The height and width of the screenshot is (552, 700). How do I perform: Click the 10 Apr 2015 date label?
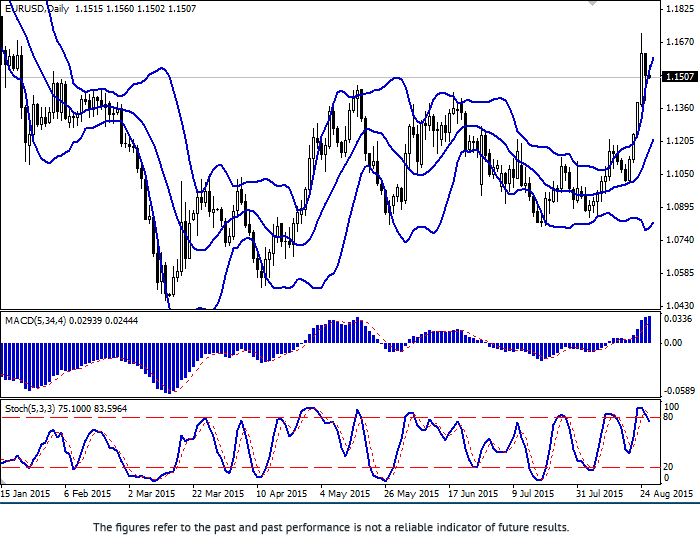(281, 494)
